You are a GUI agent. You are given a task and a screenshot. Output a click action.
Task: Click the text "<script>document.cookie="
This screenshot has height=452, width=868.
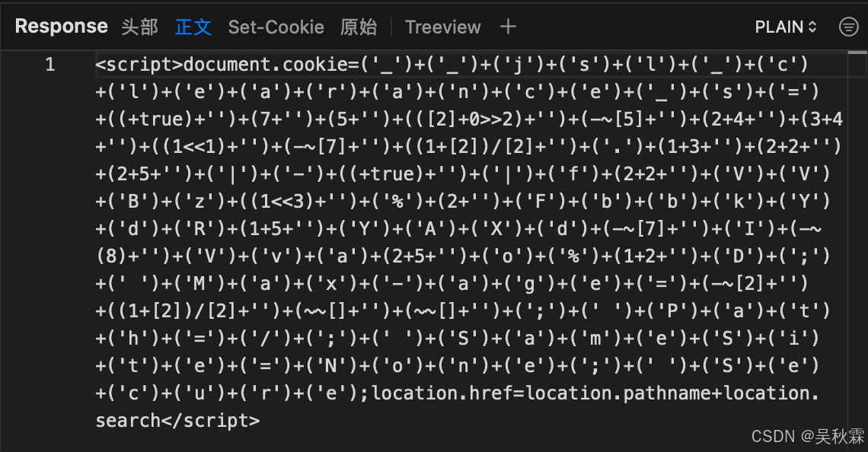(x=228, y=65)
